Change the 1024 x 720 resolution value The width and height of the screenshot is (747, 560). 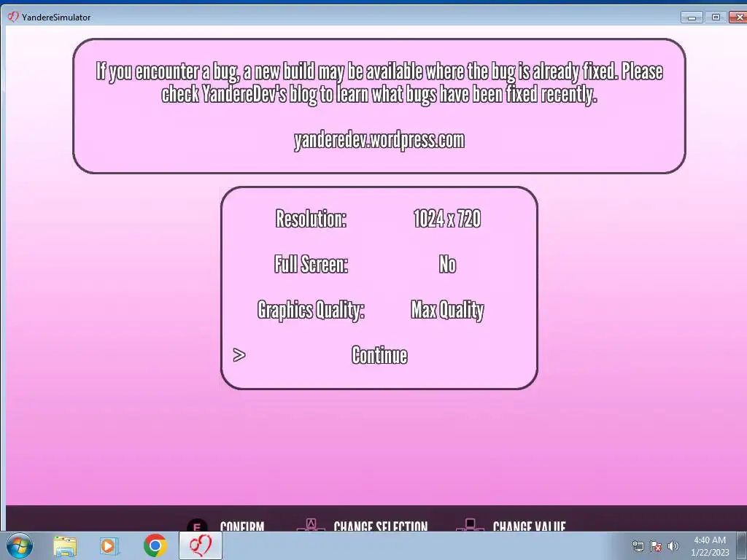pos(447,219)
